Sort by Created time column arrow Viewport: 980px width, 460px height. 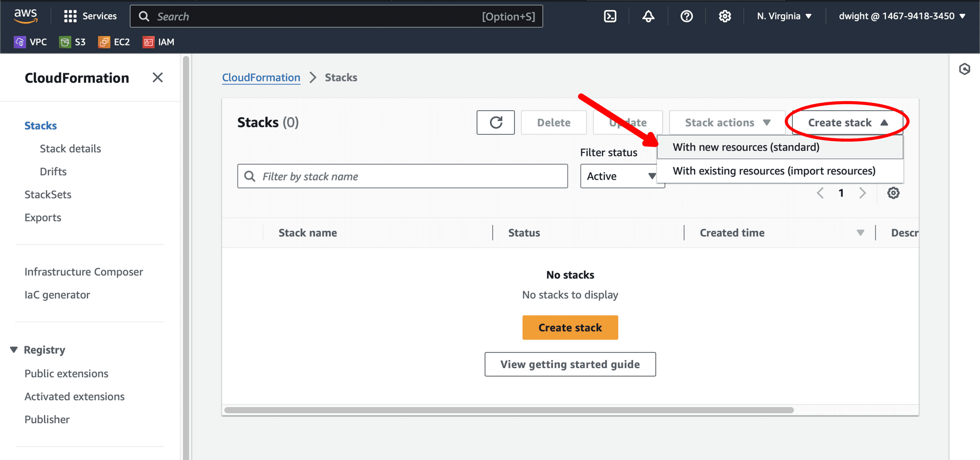(x=860, y=233)
